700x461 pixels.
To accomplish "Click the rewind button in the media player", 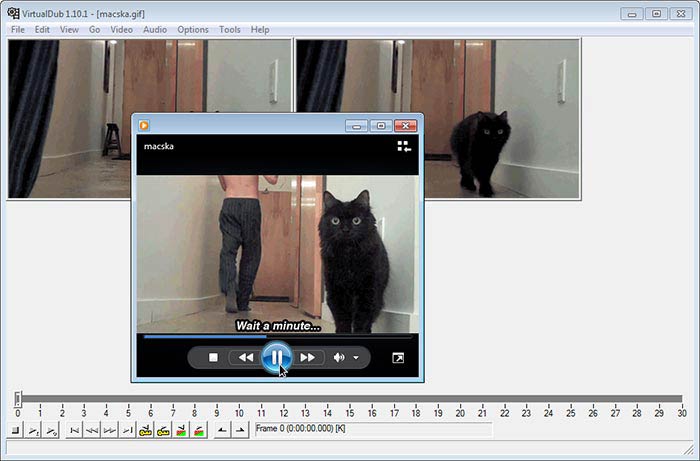I will coord(245,358).
